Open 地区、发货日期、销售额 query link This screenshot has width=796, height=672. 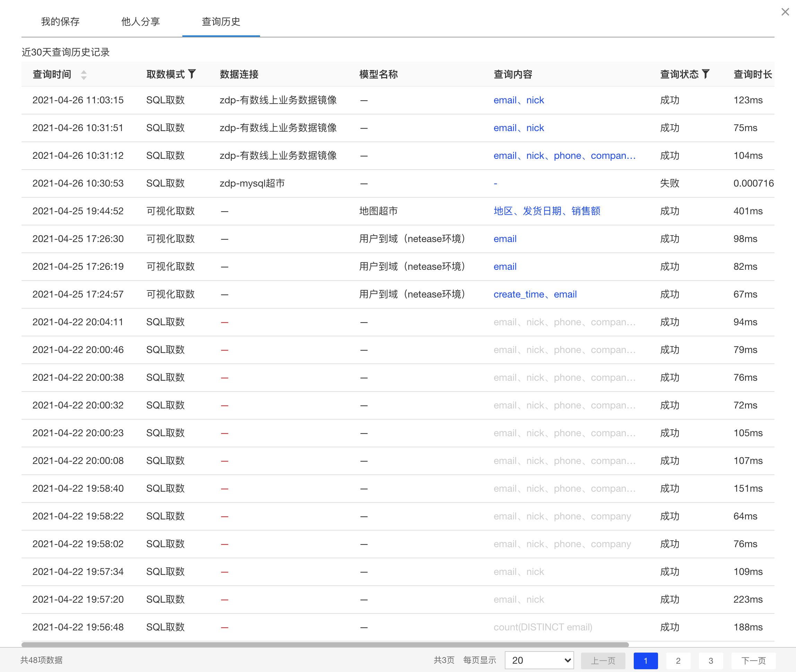[x=546, y=211]
